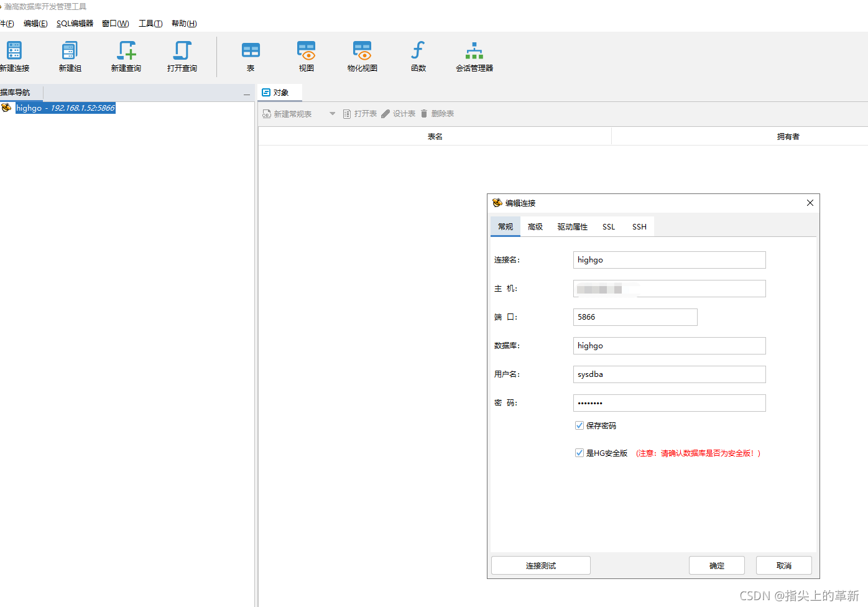The height and width of the screenshot is (607, 868).
Task: Click the 用户名 input field
Action: pos(669,374)
